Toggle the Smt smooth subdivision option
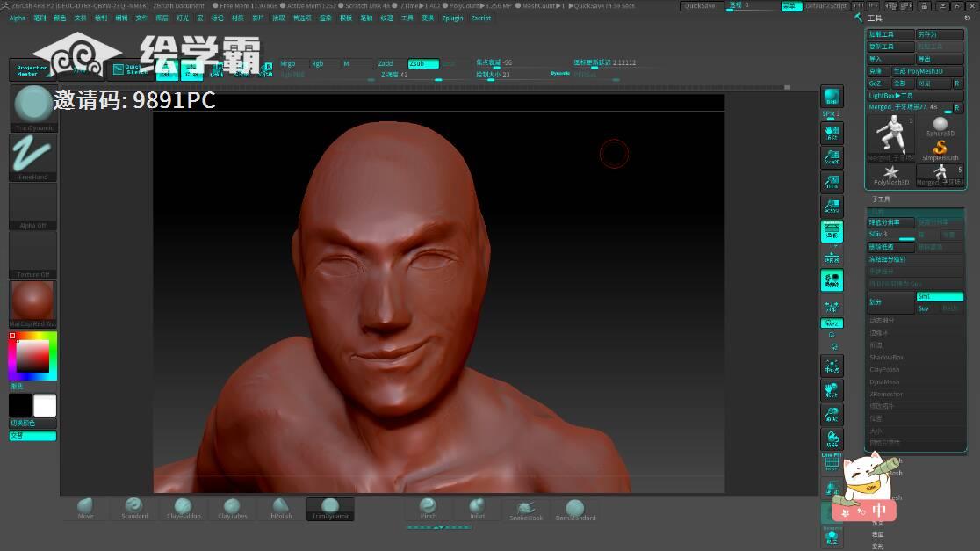The height and width of the screenshot is (551, 980). coord(940,296)
